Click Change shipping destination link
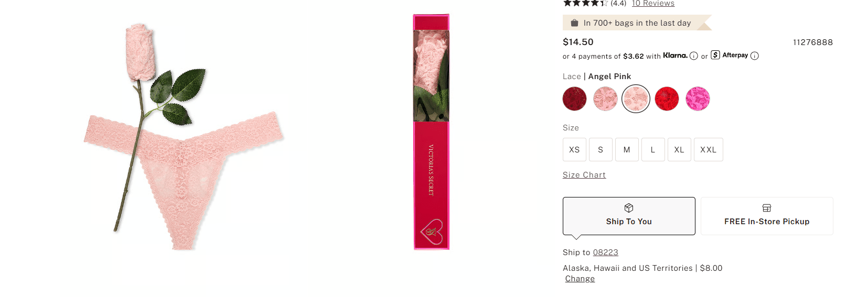 click(x=580, y=279)
